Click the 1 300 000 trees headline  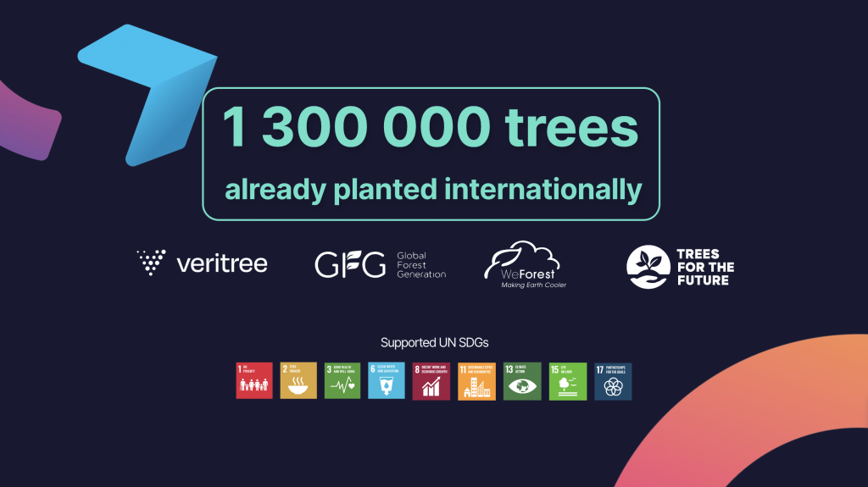(430, 128)
